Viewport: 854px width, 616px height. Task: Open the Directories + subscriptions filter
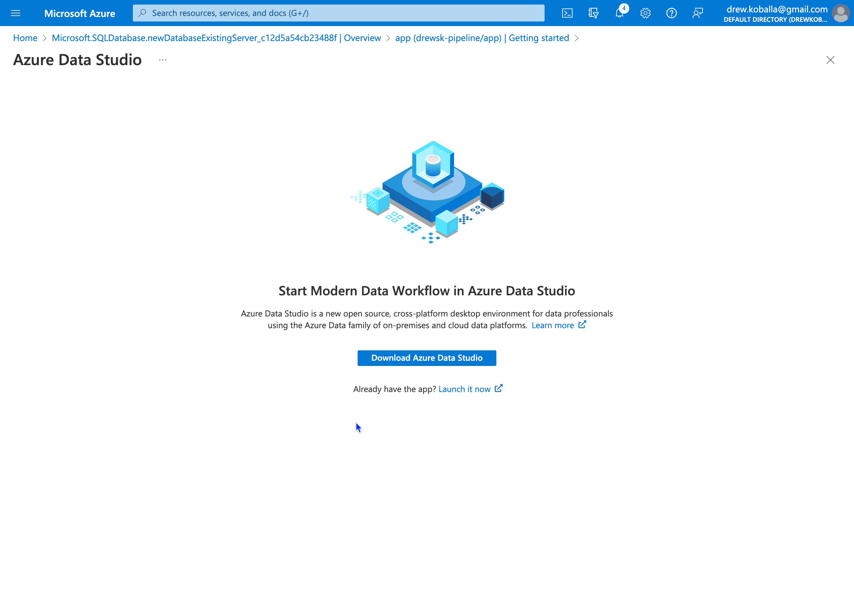[x=593, y=13]
